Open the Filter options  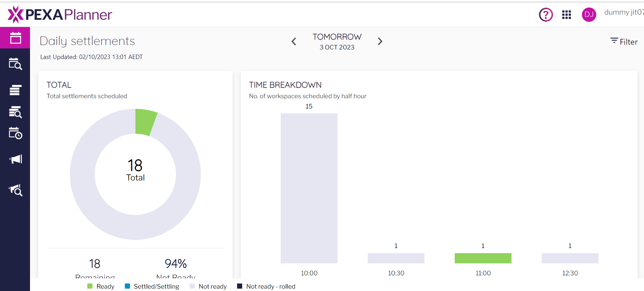coord(624,42)
